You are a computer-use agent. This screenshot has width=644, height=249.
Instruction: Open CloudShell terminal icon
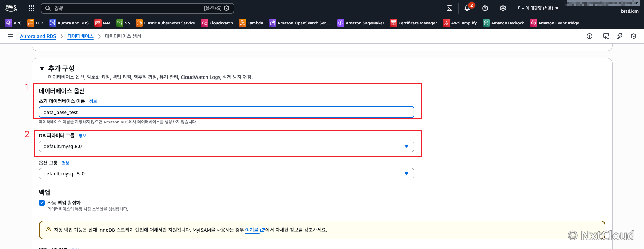point(450,8)
